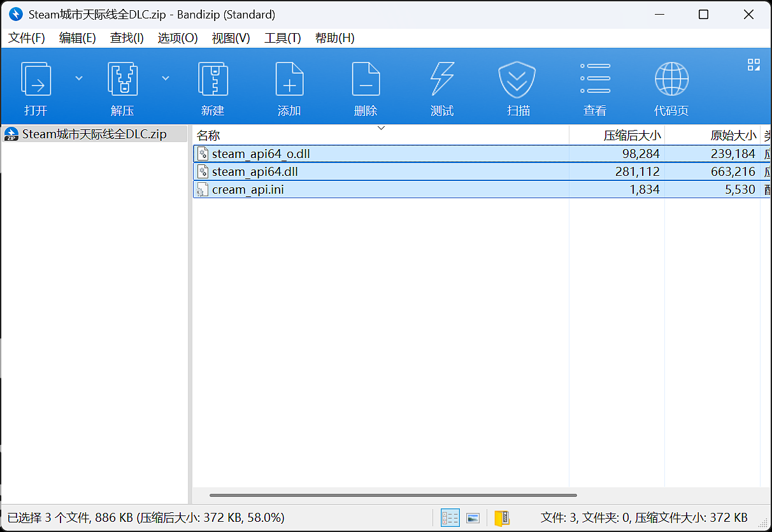
Task: Click the yellow archive icon in status bar
Action: (502, 518)
